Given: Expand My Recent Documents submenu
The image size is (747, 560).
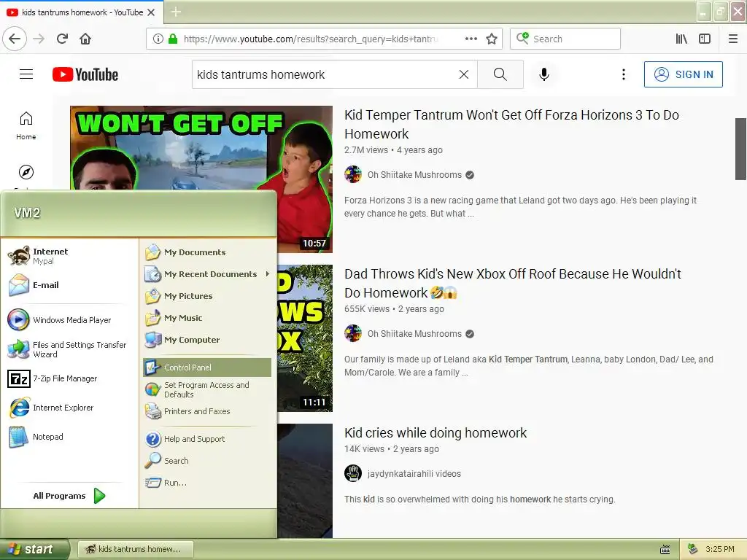Looking at the screenshot, I should click(x=207, y=274).
